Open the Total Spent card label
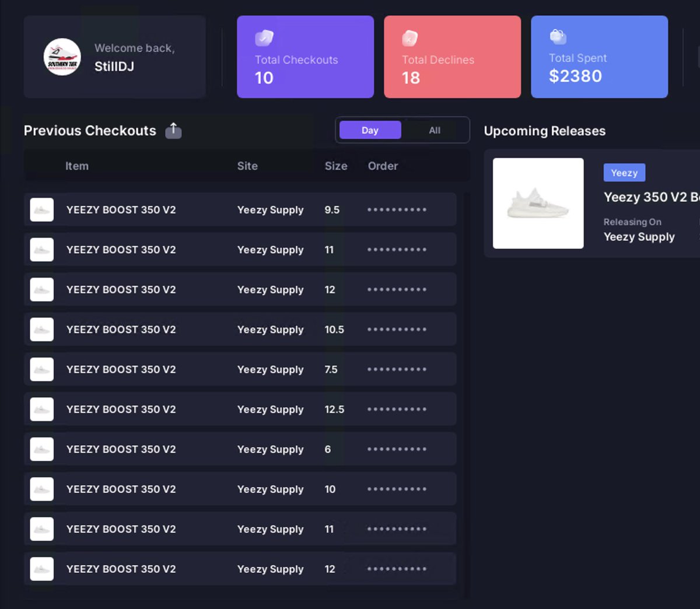This screenshot has height=609, width=700. click(577, 58)
